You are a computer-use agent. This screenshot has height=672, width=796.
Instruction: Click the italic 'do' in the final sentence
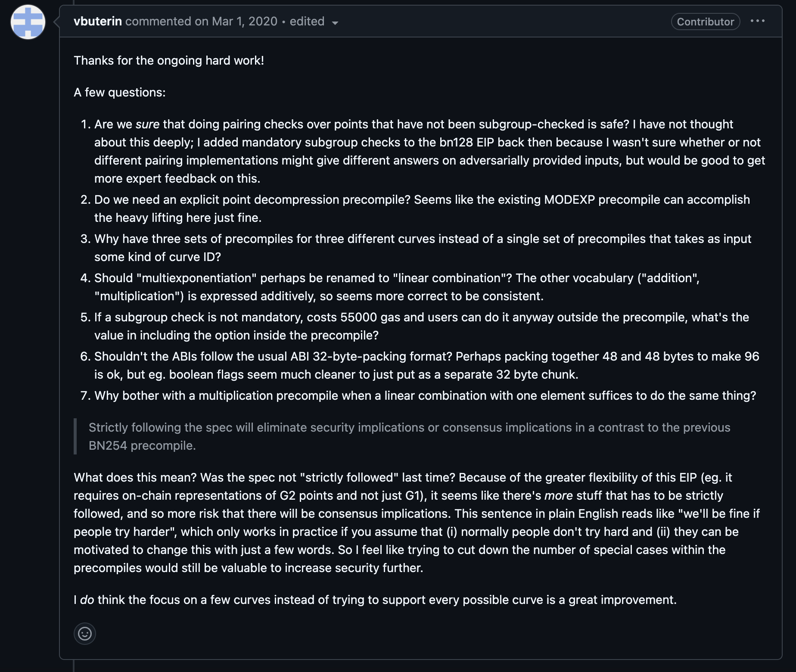87,600
